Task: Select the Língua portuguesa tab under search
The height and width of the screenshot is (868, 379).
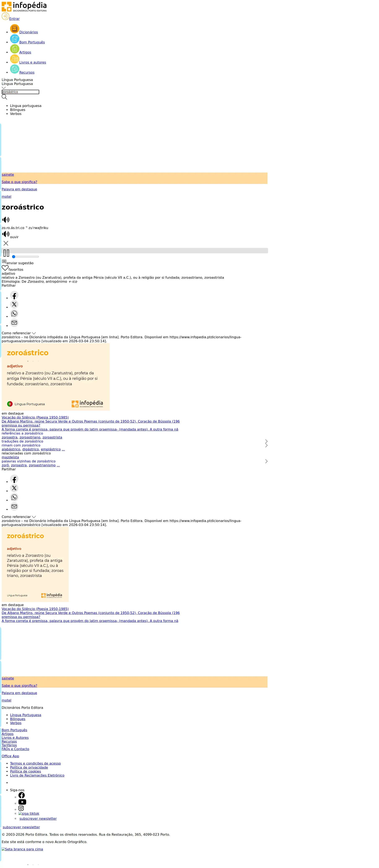Action: click(x=26, y=106)
